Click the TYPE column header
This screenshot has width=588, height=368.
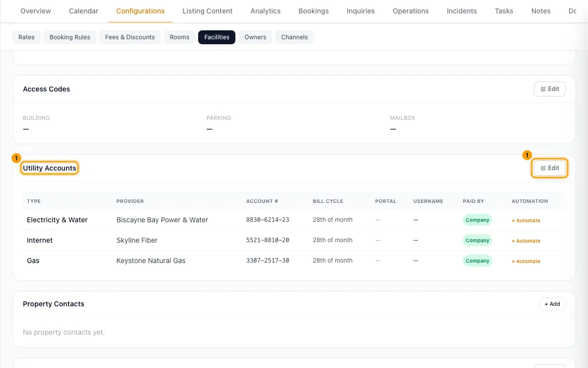(34, 201)
